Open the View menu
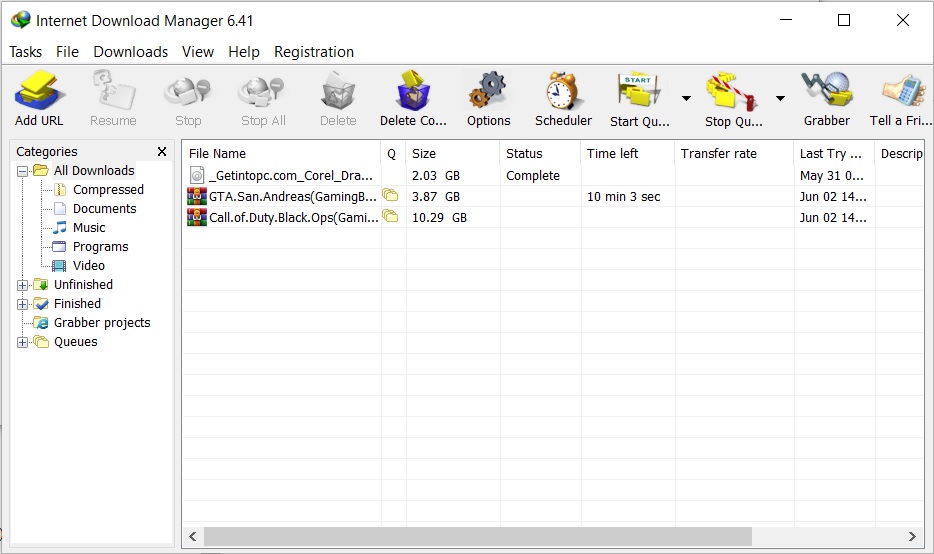This screenshot has width=934, height=554. click(x=198, y=52)
